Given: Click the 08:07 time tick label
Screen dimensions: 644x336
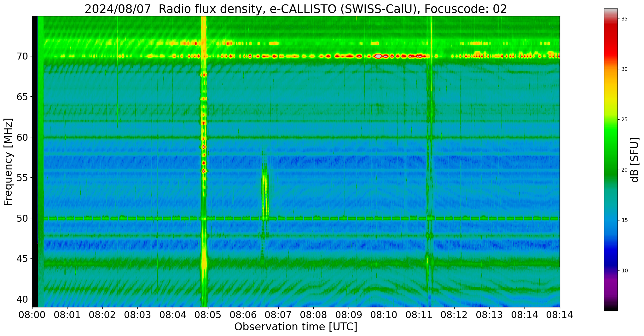Looking at the screenshot, I should point(278,315).
